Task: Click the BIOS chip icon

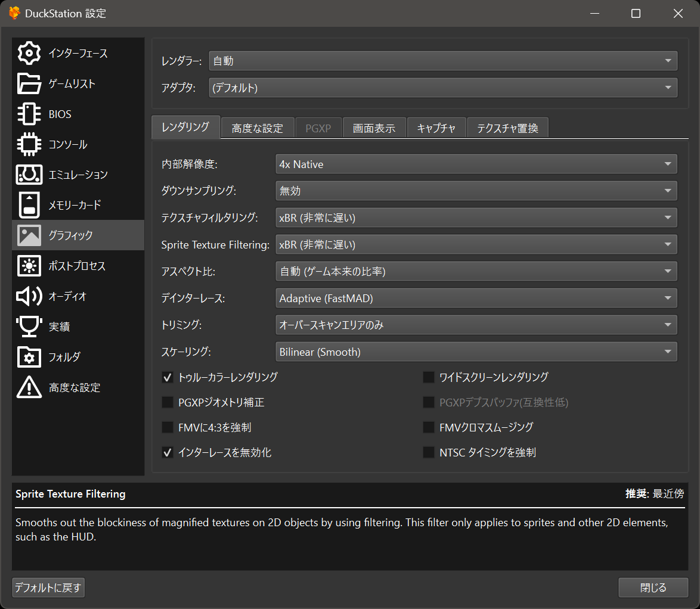Action: 29,114
